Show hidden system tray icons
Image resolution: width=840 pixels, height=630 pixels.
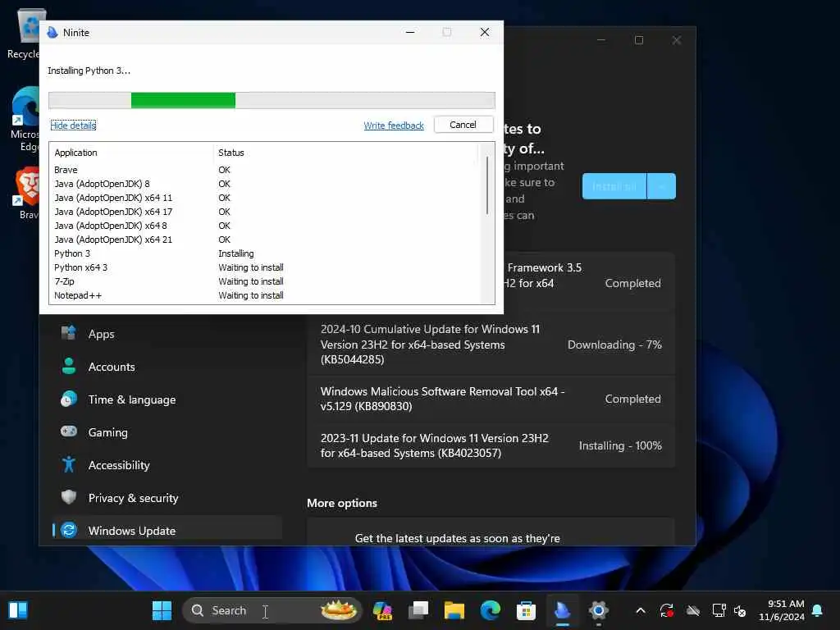[x=641, y=610]
